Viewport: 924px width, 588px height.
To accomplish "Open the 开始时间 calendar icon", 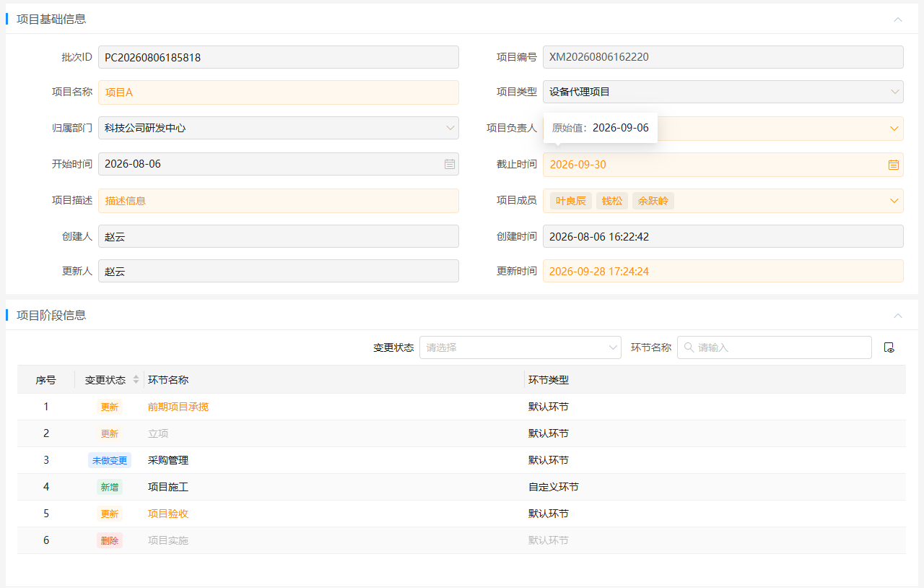I will pos(449,164).
